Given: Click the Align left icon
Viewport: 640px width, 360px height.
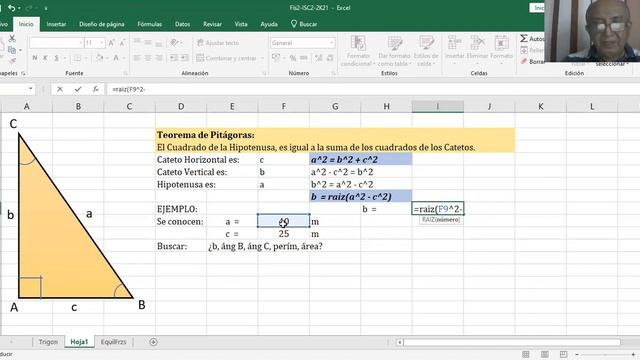Looking at the screenshot, I should (137, 58).
